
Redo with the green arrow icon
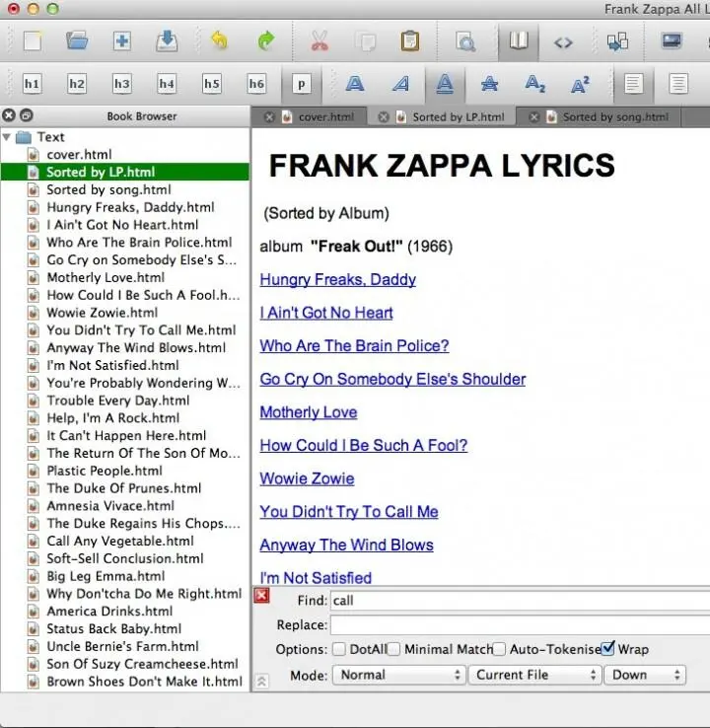266,40
